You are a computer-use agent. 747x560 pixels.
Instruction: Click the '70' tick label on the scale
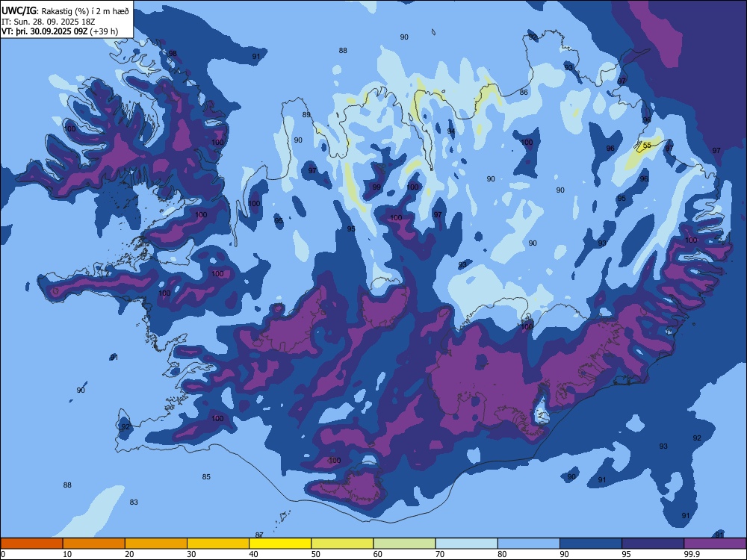click(440, 554)
